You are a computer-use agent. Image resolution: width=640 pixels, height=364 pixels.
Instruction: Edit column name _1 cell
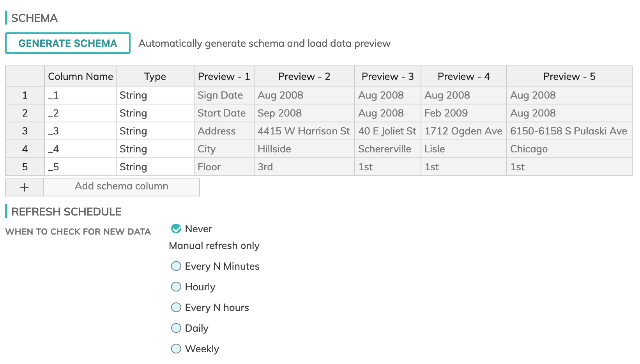80,95
